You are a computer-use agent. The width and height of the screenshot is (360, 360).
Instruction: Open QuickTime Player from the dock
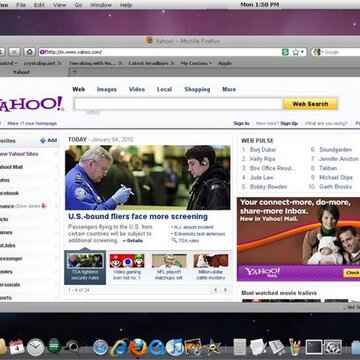(156, 347)
